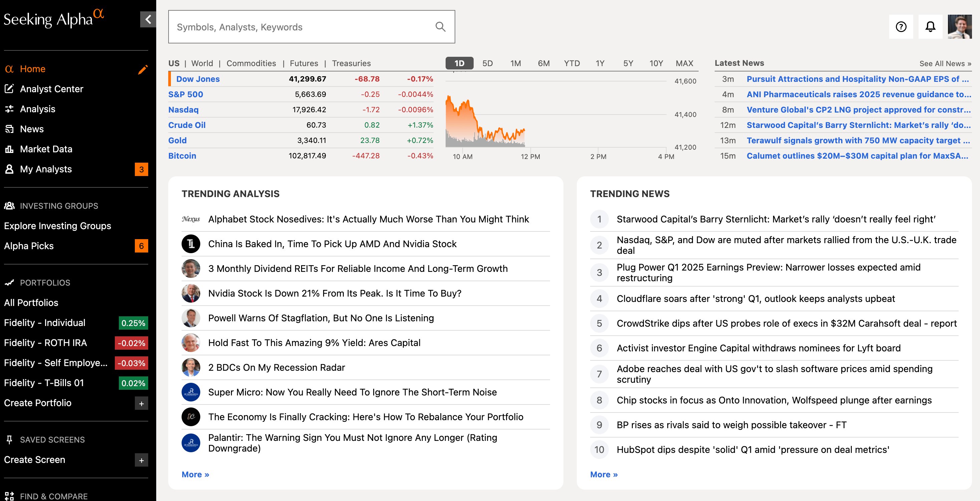Click the pencil edit icon beside Home
This screenshot has width=980, height=501.
(143, 69)
